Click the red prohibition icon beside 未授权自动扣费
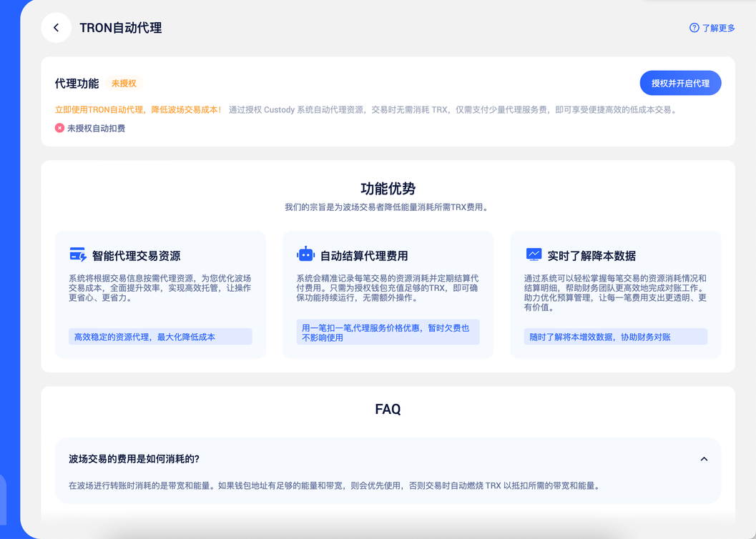This screenshot has width=756, height=539. (61, 129)
